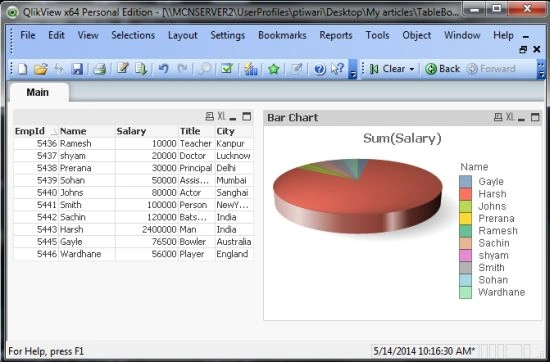Switch to the Main sheet tab
Screen dimensions: 550x362
click(38, 92)
